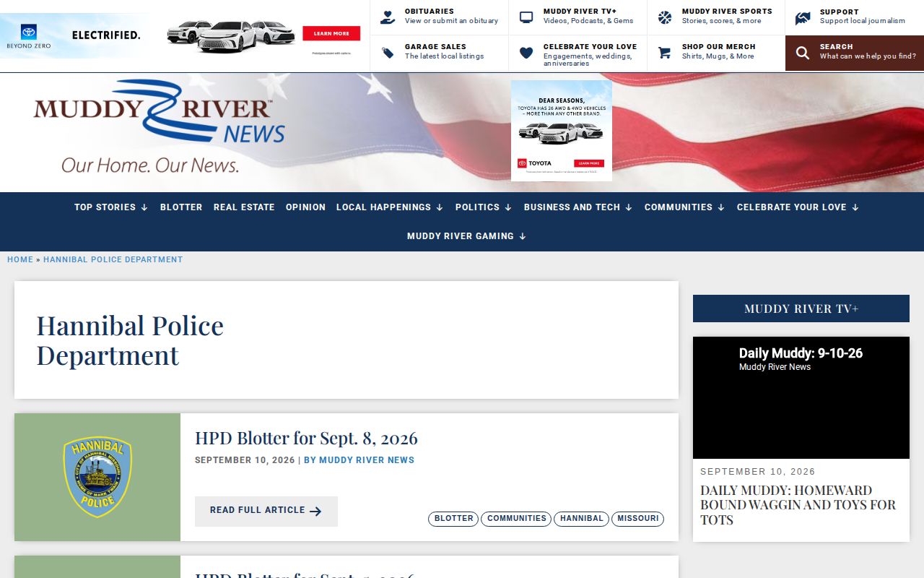Screen dimensions: 924x578
Task: Click Learn More on top Toyota banner
Action: coord(331,33)
